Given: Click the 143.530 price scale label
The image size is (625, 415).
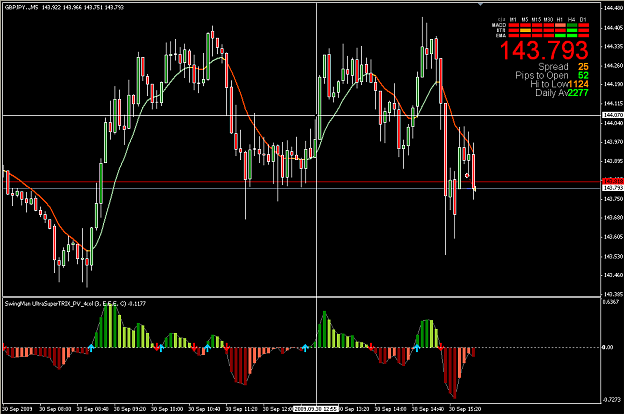Looking at the screenshot, I should coord(613,256).
